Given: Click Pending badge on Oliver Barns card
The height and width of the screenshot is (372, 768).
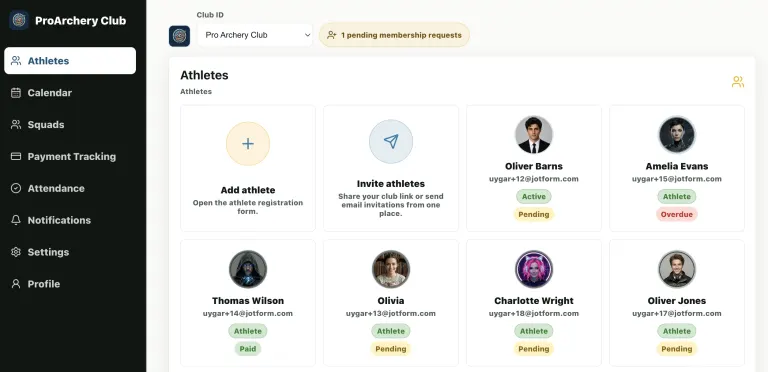Looking at the screenshot, I should click(x=534, y=214).
